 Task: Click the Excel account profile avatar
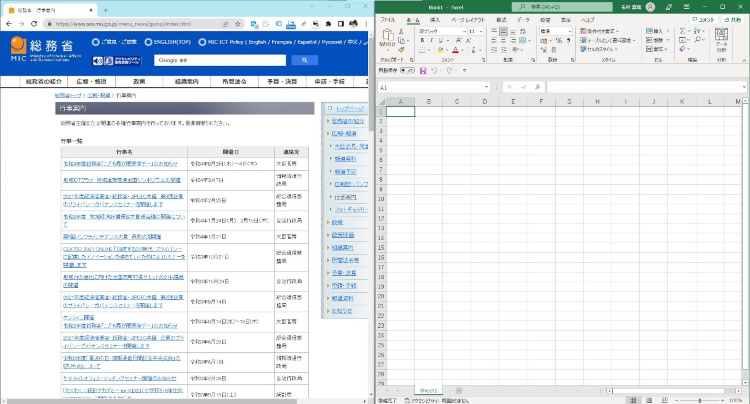coord(650,7)
